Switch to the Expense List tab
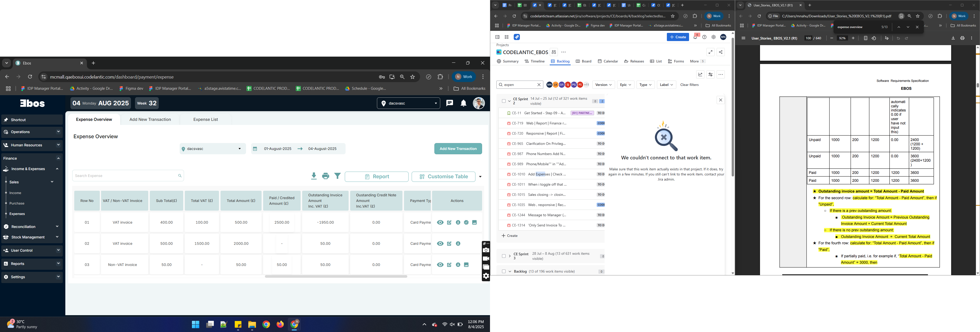This screenshot has width=980, height=332. (x=205, y=119)
